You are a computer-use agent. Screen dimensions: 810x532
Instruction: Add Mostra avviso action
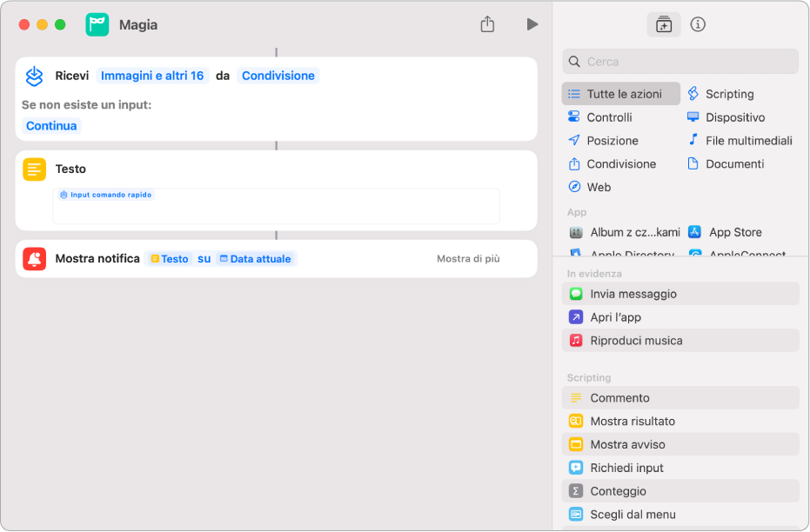coord(680,444)
